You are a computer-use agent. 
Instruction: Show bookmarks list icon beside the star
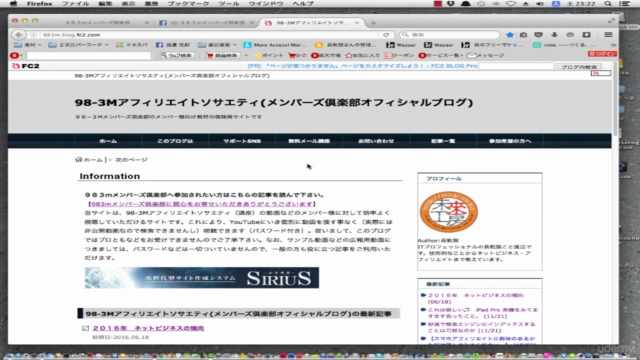(x=524, y=35)
